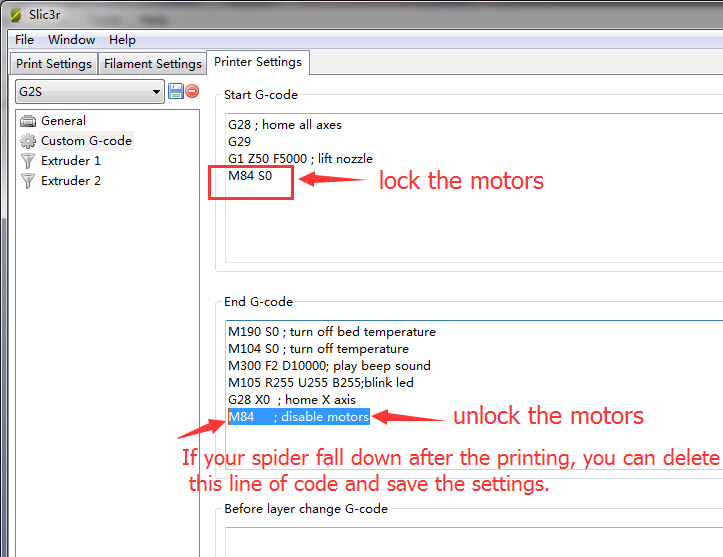Screen dimensions: 723x557
Task: Click the Custom G-code gear icon
Action: pyautogui.click(x=28, y=141)
